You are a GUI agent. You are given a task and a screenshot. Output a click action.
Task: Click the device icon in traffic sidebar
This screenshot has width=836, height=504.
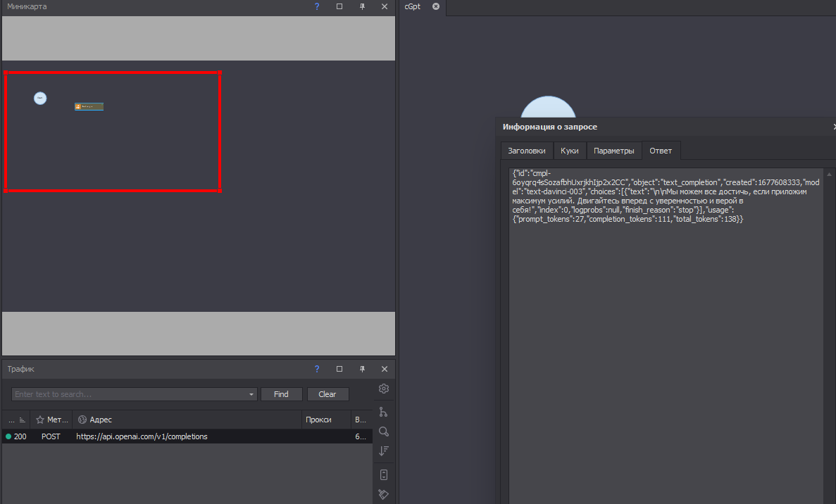pos(384,474)
